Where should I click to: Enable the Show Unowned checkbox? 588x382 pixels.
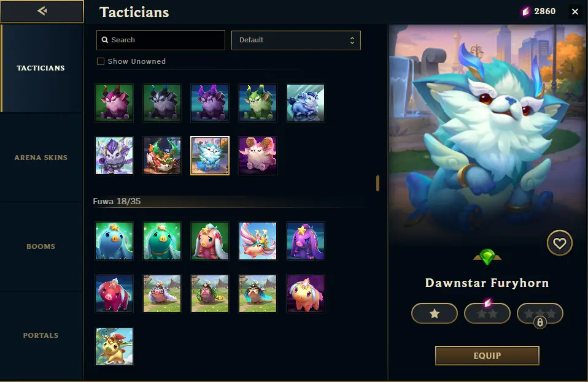(101, 61)
